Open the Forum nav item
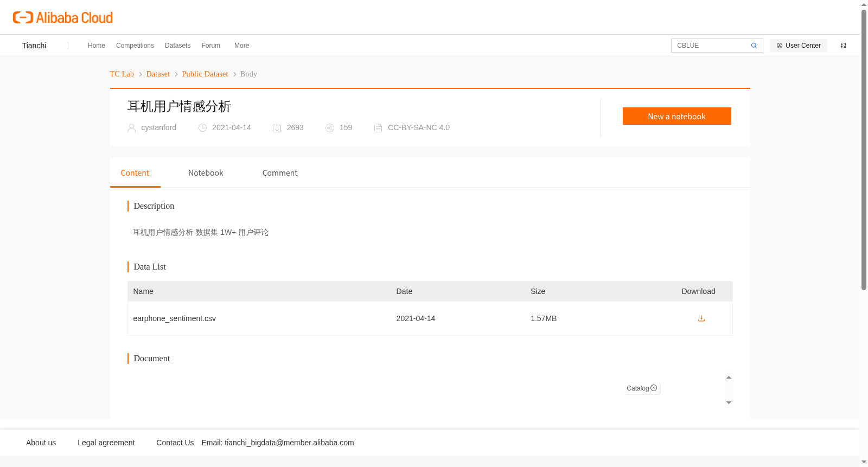 point(210,46)
